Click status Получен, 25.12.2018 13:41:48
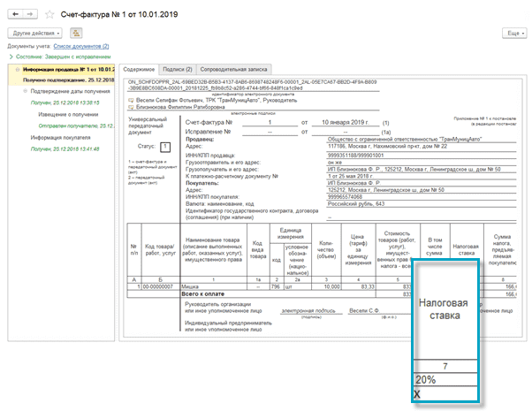 point(65,148)
